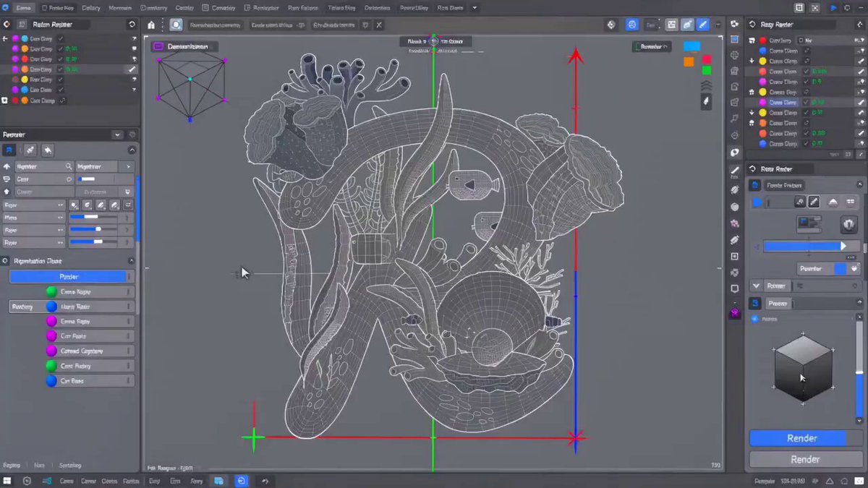Click the blue square app icon in the taskbar
This screenshot has height=488, width=868.
[x=242, y=481]
